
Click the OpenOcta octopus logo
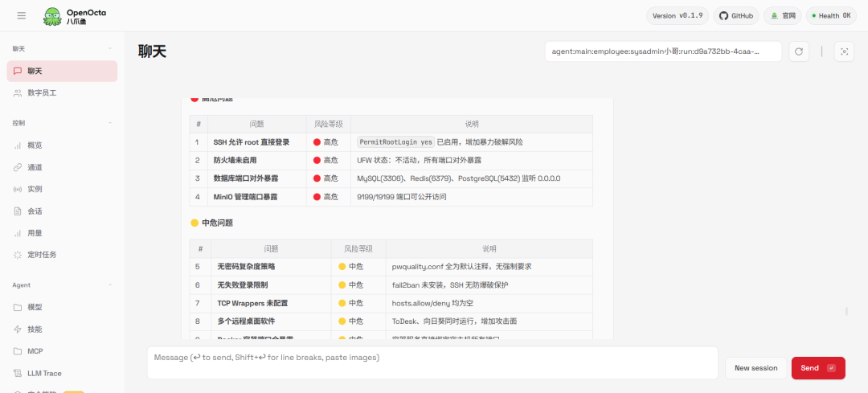[54, 16]
